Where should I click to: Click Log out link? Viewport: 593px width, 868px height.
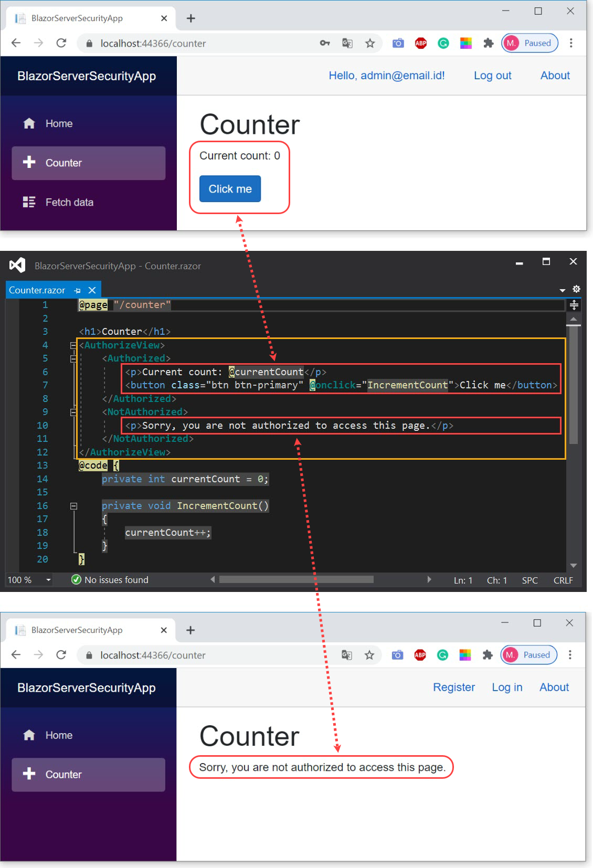(493, 76)
